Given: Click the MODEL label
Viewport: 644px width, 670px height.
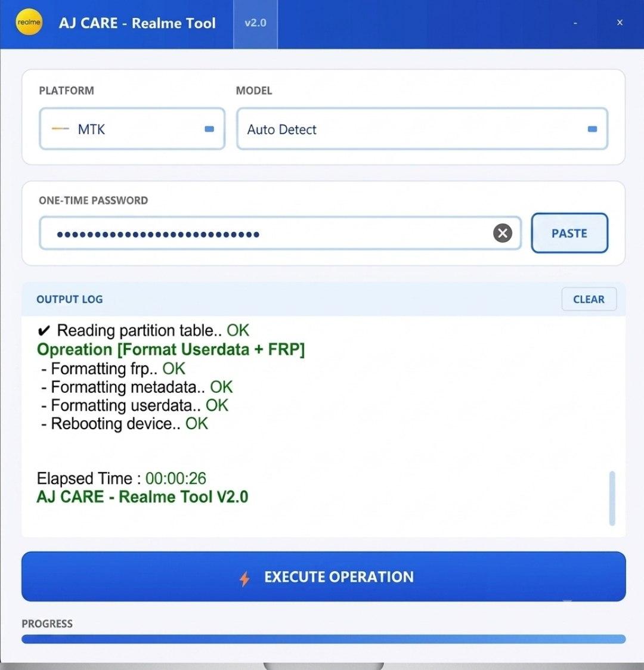Looking at the screenshot, I should pyautogui.click(x=254, y=91).
